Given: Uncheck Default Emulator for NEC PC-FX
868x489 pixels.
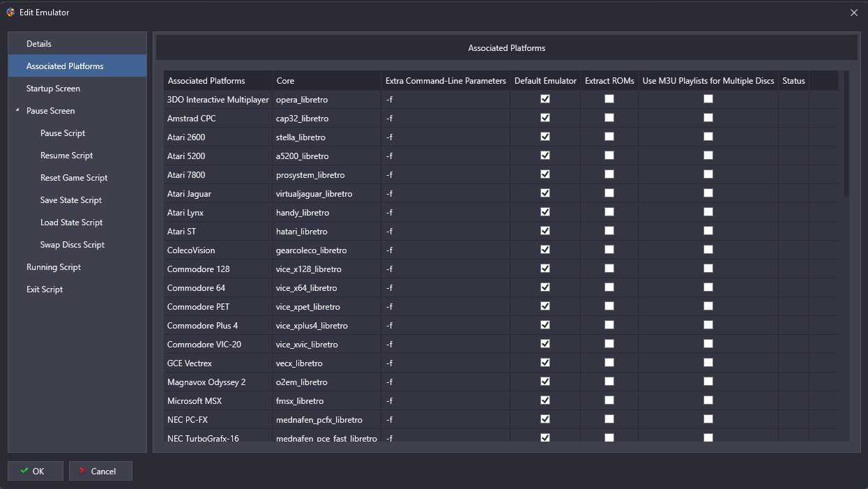Looking at the screenshot, I should tap(545, 419).
